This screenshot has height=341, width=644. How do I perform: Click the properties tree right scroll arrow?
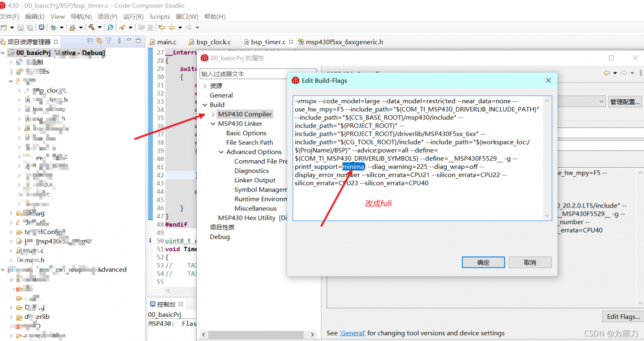(x=312, y=334)
